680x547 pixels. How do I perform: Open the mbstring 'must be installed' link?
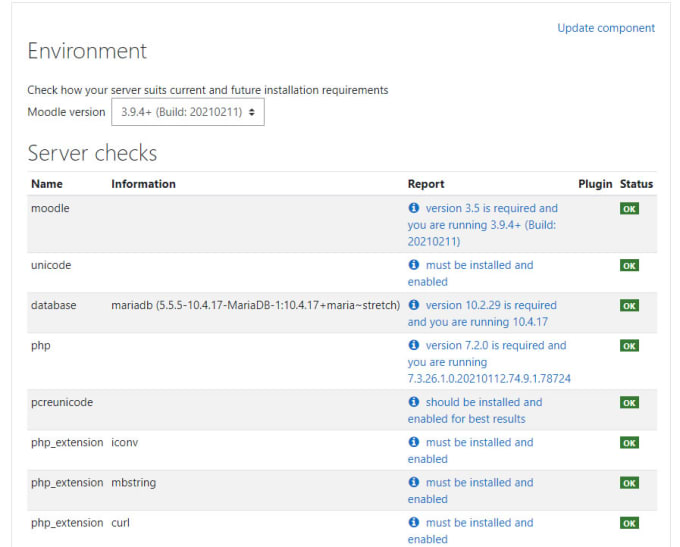pyautogui.click(x=471, y=491)
